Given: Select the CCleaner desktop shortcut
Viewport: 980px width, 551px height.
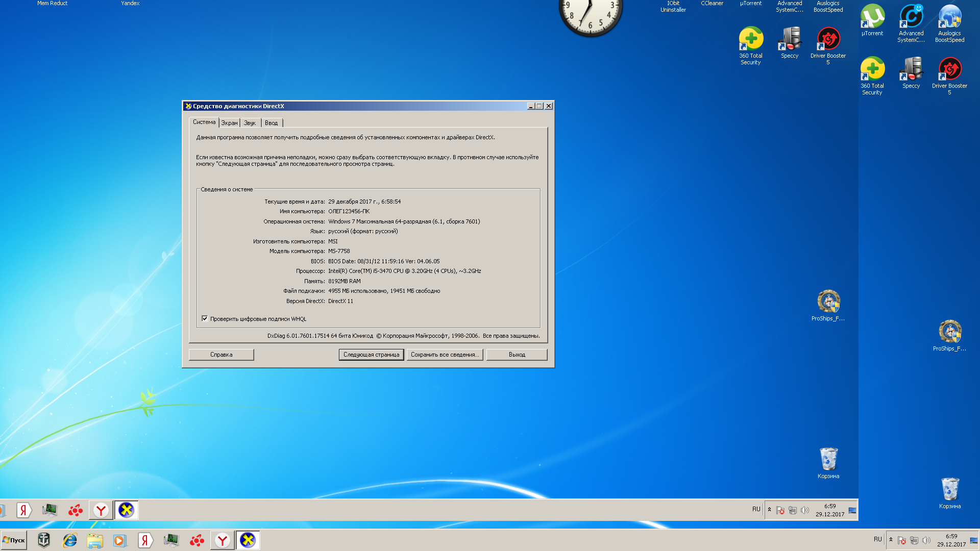Looking at the screenshot, I should (712, 4).
